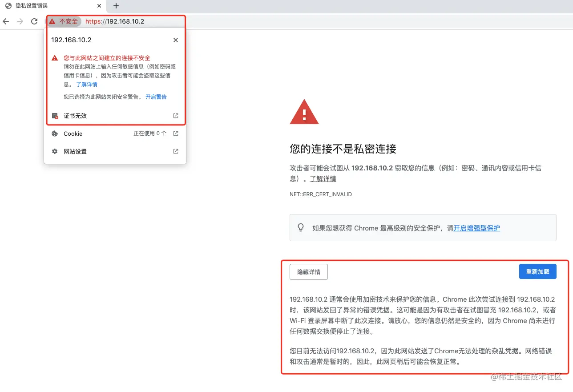The image size is (573, 392).
Task: Click the red warning triangle in the popup
Action: 55,58
